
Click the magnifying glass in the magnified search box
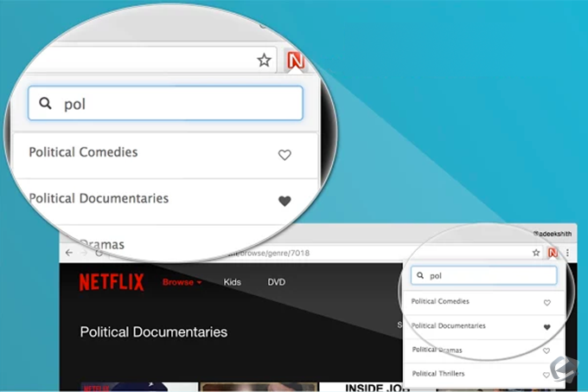pos(45,103)
